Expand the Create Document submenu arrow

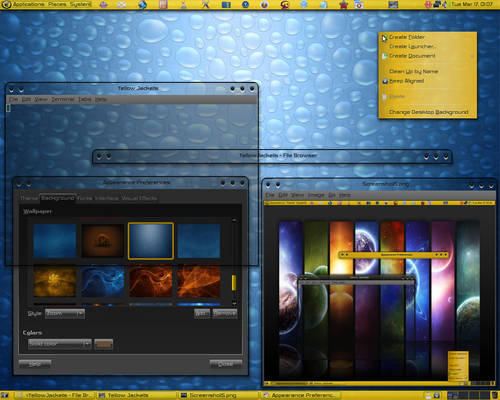point(472,56)
